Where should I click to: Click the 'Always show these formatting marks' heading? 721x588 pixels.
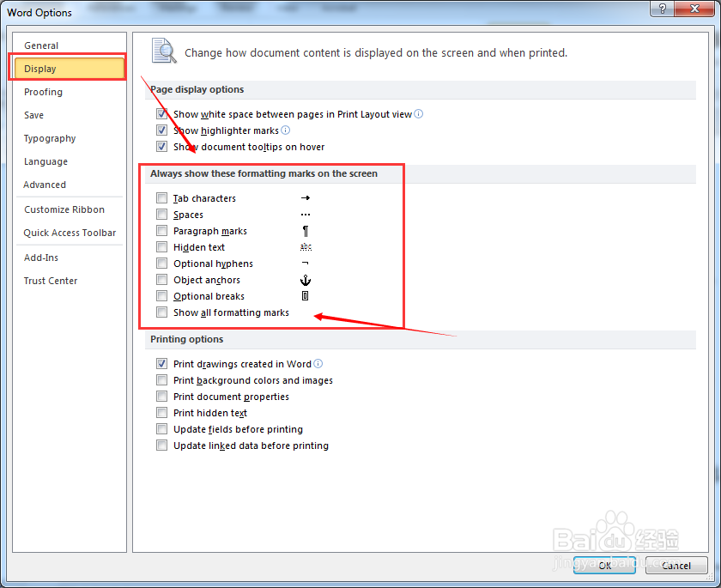264,173
